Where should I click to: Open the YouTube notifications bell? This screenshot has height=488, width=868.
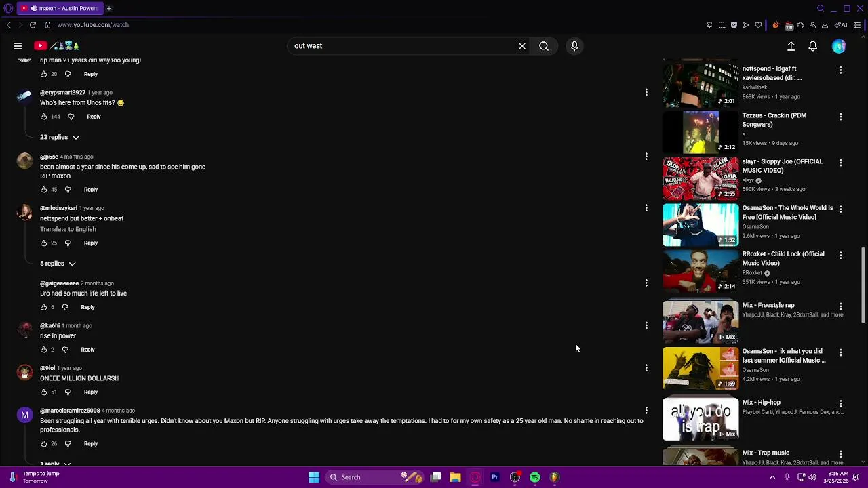pyautogui.click(x=812, y=46)
